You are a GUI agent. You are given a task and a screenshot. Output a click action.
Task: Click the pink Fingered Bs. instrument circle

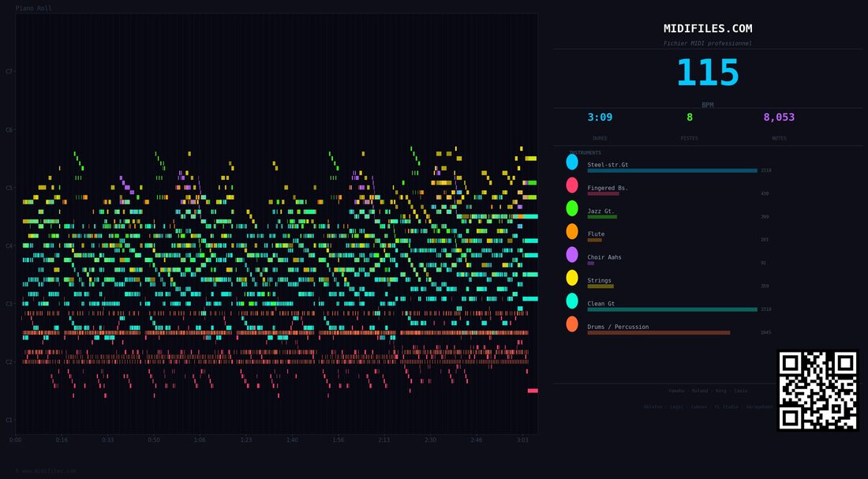coord(572,185)
